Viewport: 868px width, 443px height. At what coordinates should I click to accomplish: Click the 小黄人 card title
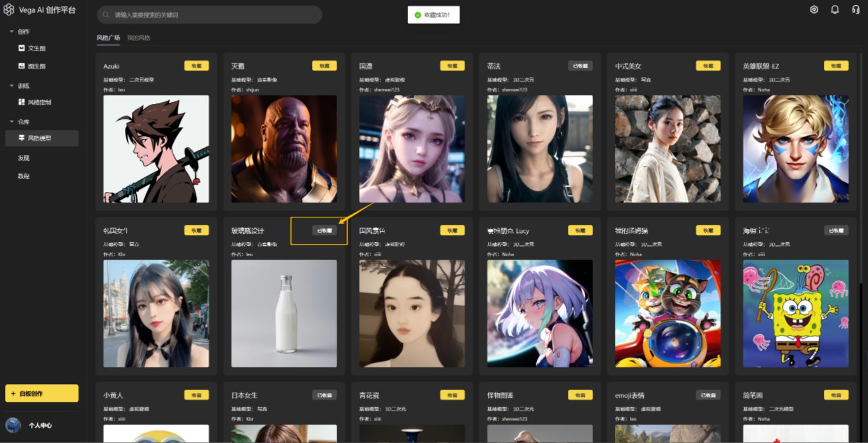click(x=113, y=395)
